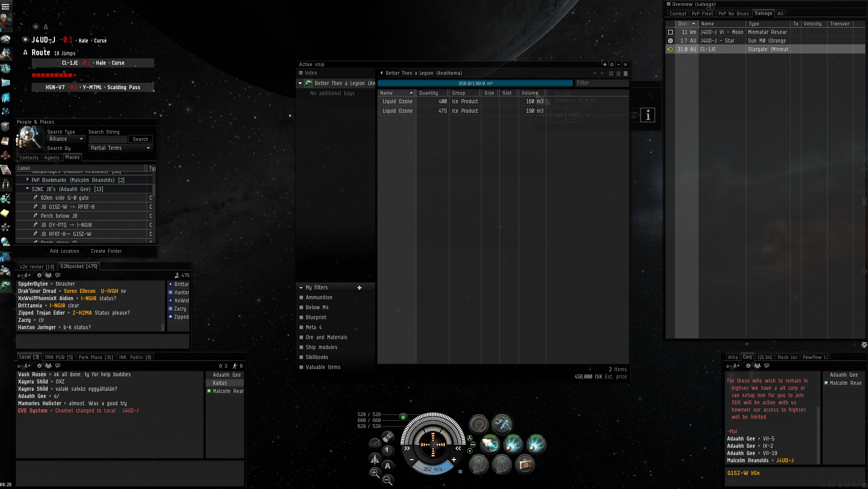Viewport: 868px width, 489px height.
Task: Show info for the selected CL-1JE stargate
Action: [648, 115]
